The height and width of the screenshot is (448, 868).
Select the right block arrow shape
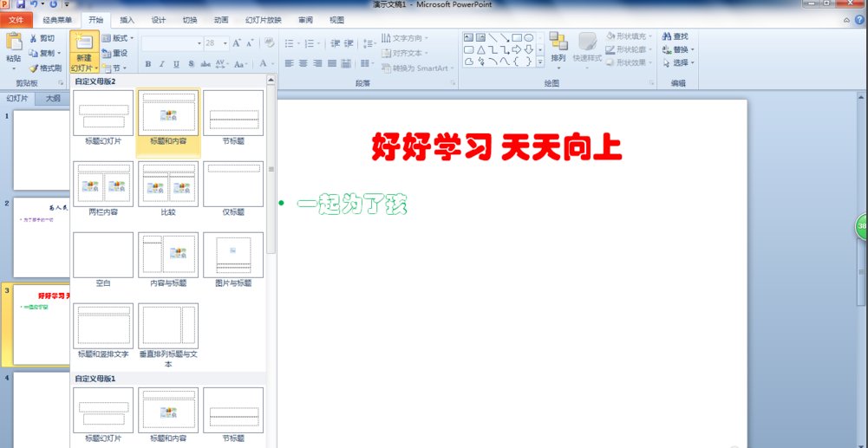click(517, 49)
